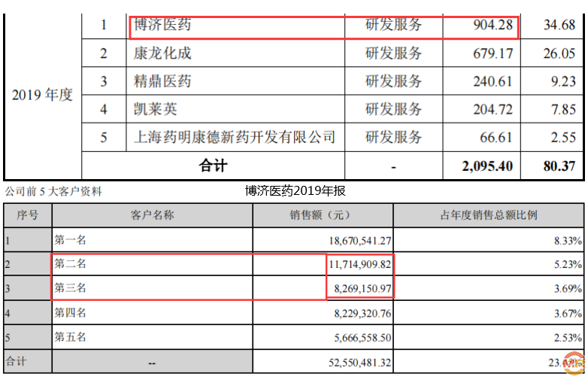Click the percentage 9.23
The height and width of the screenshot is (377, 588).
point(563,81)
